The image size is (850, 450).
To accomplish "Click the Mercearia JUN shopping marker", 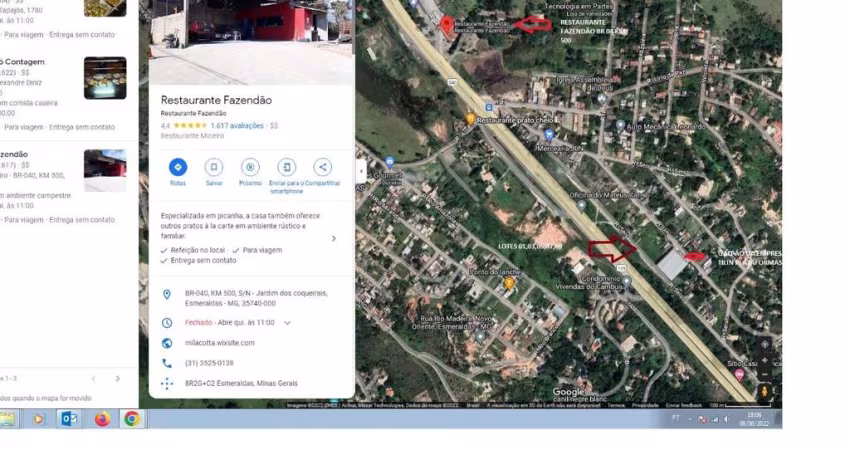I will (x=549, y=134).
